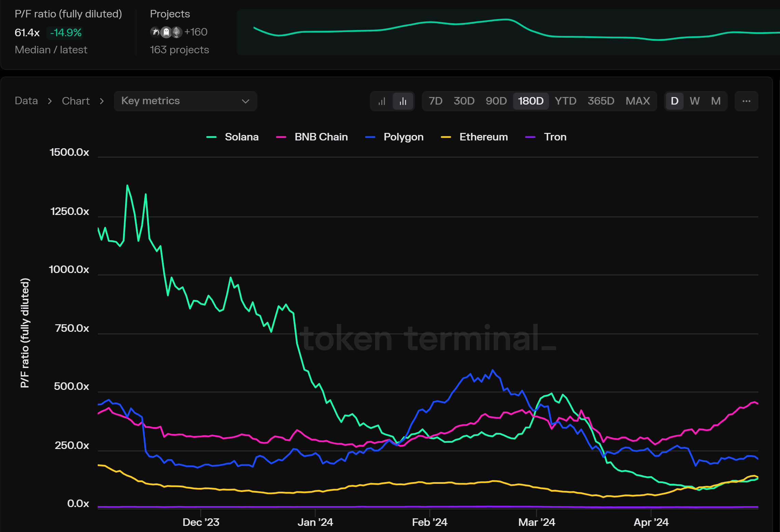Click the ghost project avatar icon

point(166,32)
